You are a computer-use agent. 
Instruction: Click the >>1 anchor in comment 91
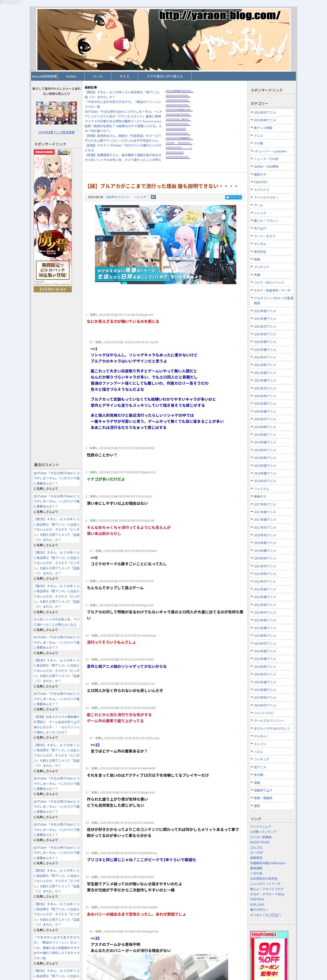pyautogui.click(x=94, y=349)
